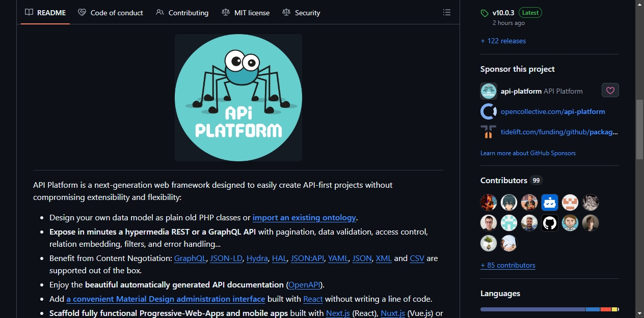Open the second avatar in third contributor row
The width and height of the screenshot is (644, 318).
[509, 243]
